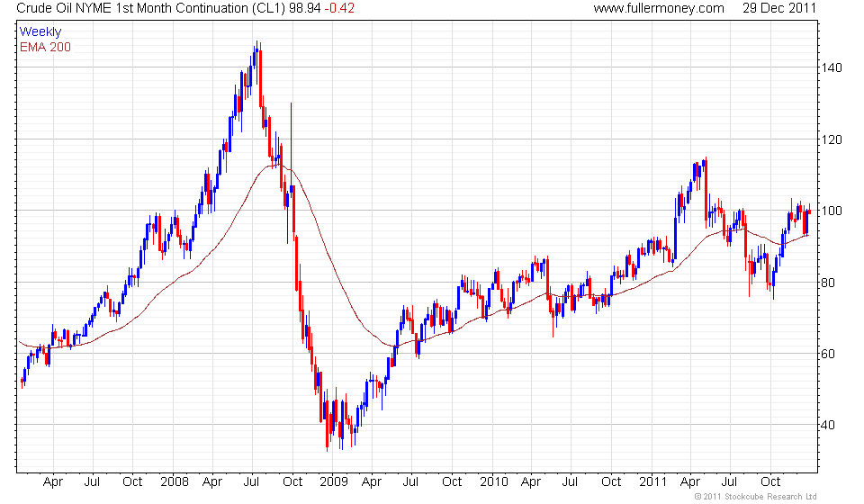Click the 40 price axis label

click(828, 425)
